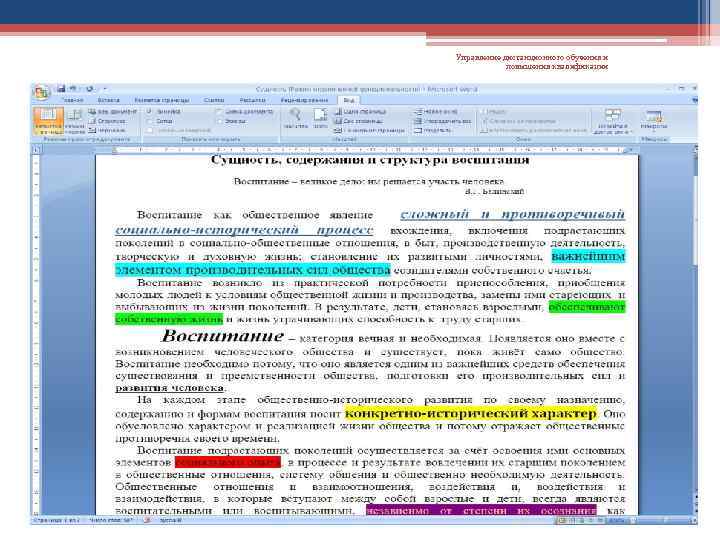Switch to the Главная ribbon tab

coord(73,100)
